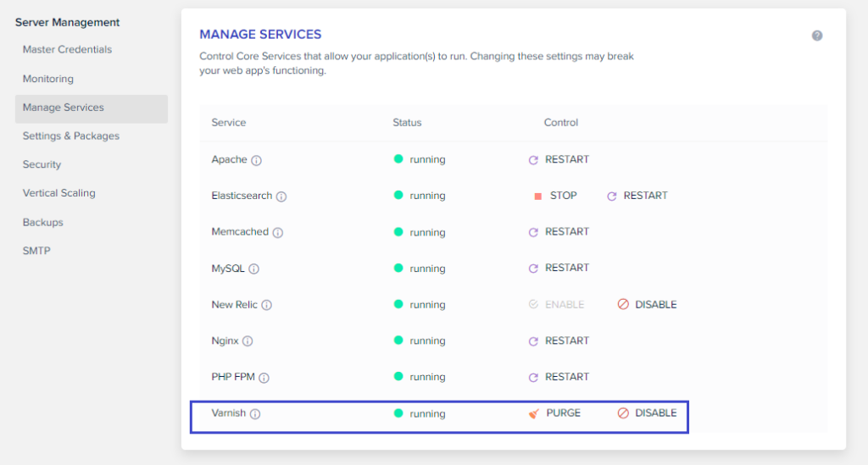This screenshot has height=465, width=868.
Task: Click the Server Management sidebar title
Action: (x=67, y=23)
